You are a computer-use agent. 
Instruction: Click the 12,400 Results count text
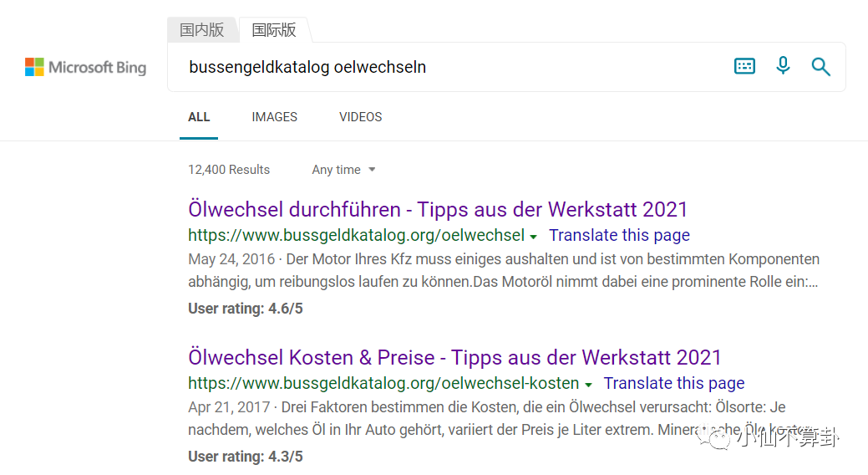(x=229, y=170)
